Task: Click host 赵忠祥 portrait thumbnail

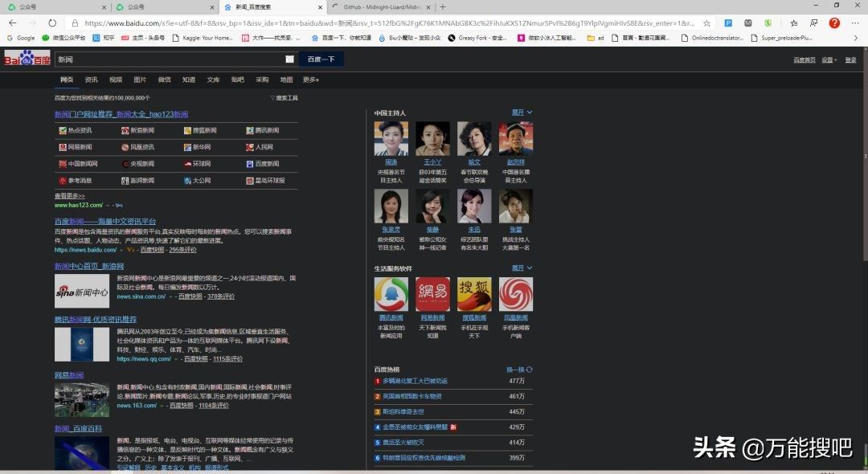Action: pos(516,138)
